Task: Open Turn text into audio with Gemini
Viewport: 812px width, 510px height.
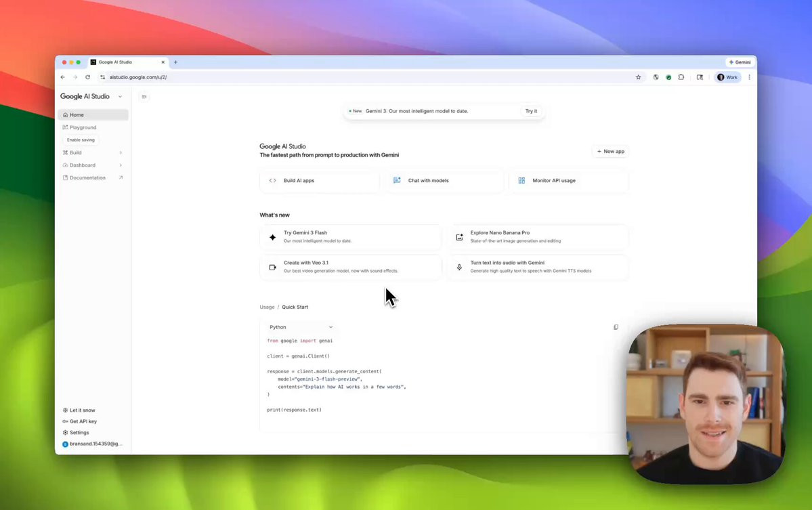Action: pyautogui.click(x=538, y=267)
